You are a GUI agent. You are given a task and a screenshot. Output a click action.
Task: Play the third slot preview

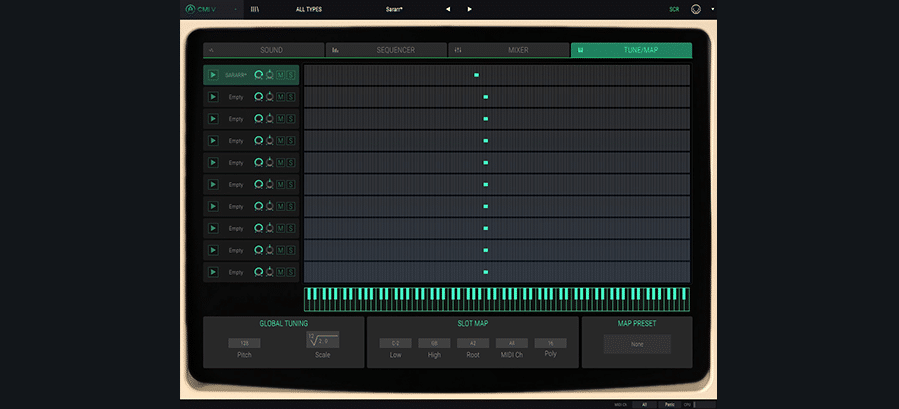pyautogui.click(x=213, y=119)
